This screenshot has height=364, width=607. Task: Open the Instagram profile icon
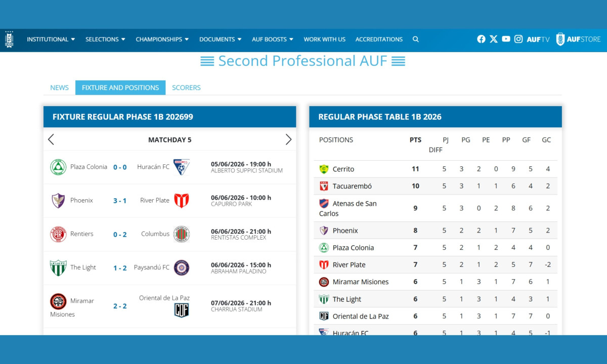point(518,39)
